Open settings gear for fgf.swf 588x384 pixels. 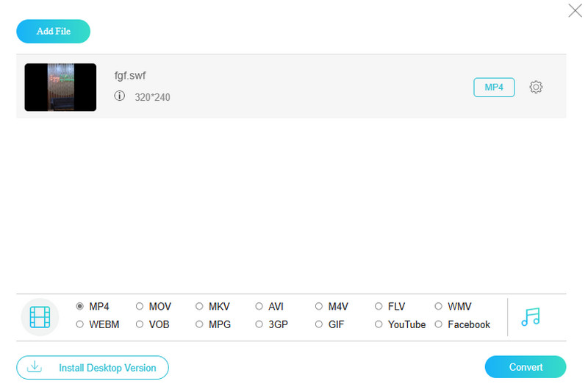(536, 87)
